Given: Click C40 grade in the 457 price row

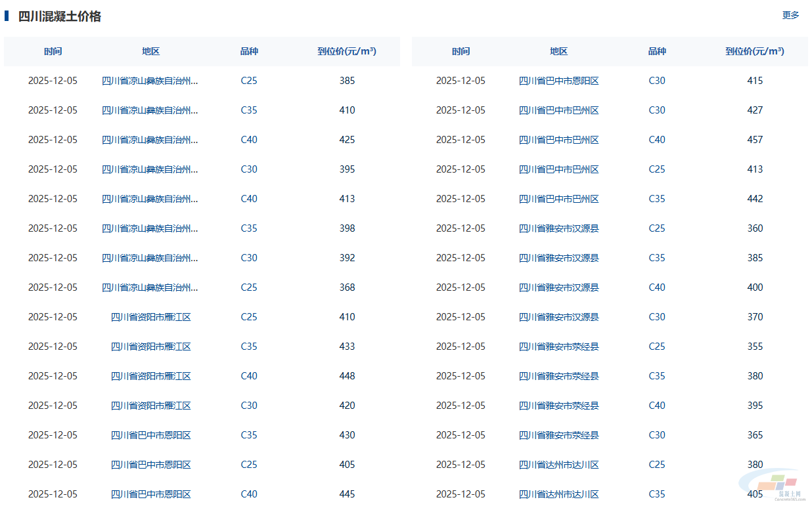Looking at the screenshot, I should pyautogui.click(x=656, y=140).
